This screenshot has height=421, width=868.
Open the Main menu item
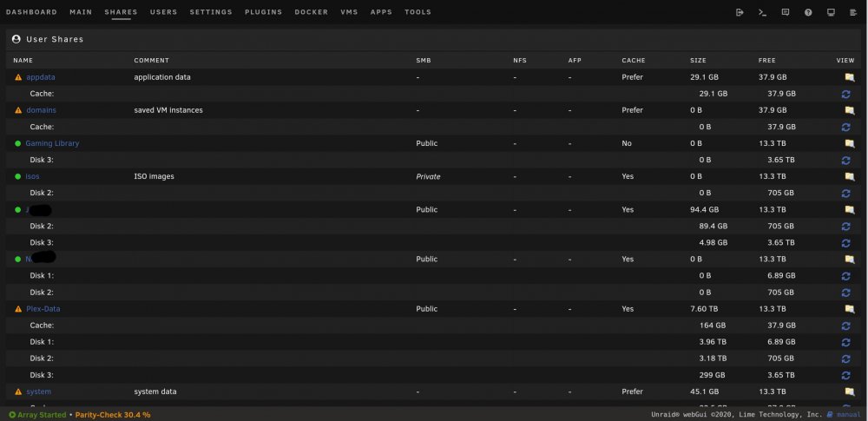[x=81, y=12]
